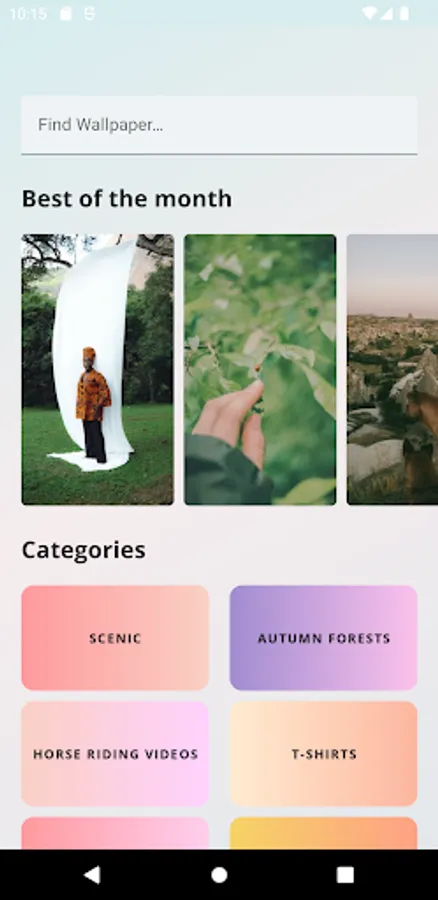Open the man with white fabric wallpaper

coord(98,370)
